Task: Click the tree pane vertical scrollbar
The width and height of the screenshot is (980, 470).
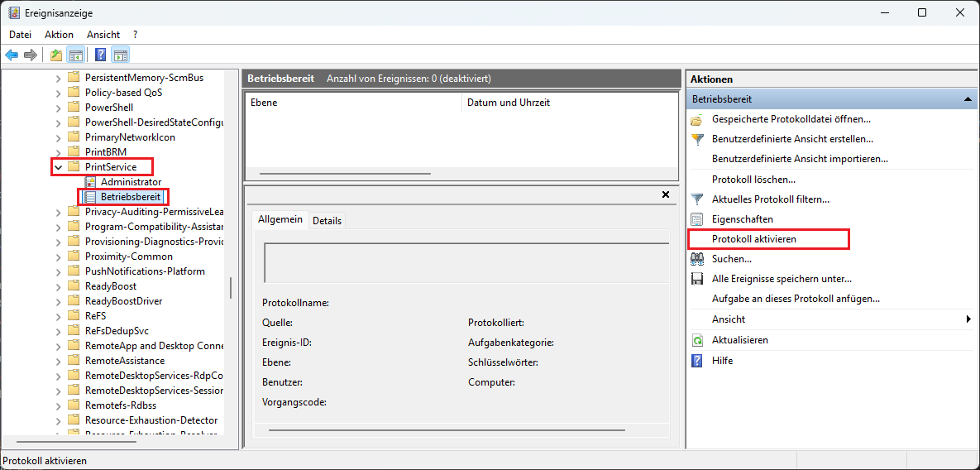Action: click(x=231, y=288)
